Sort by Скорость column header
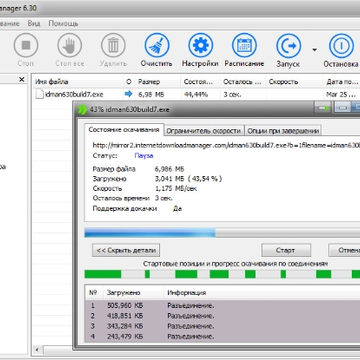The height and width of the screenshot is (360, 360). click(294, 82)
